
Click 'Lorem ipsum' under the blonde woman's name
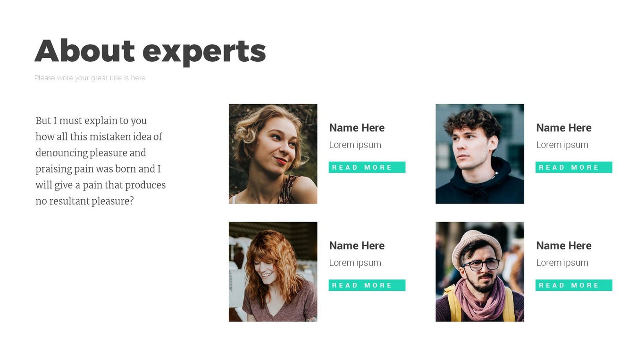point(355,145)
